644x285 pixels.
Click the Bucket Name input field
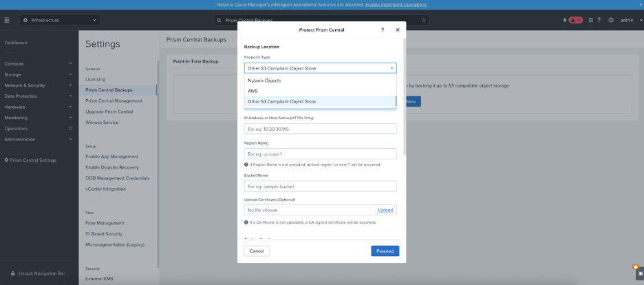coord(320,187)
